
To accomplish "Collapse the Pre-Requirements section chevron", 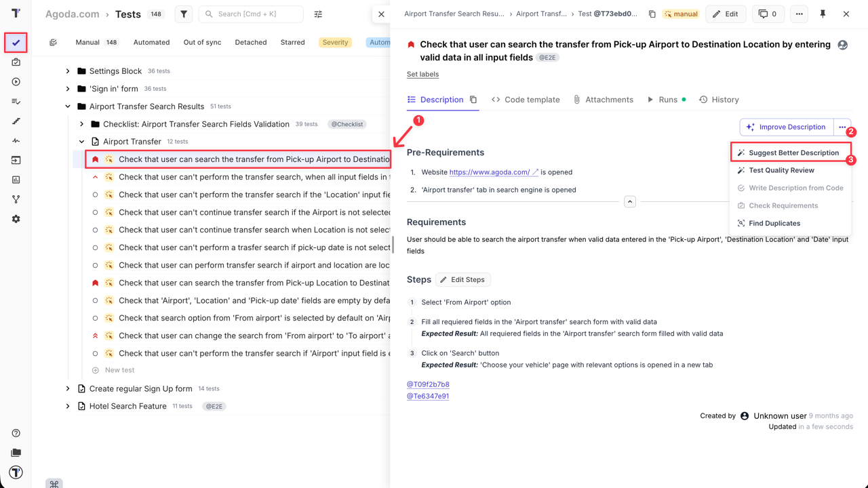I will tap(630, 201).
